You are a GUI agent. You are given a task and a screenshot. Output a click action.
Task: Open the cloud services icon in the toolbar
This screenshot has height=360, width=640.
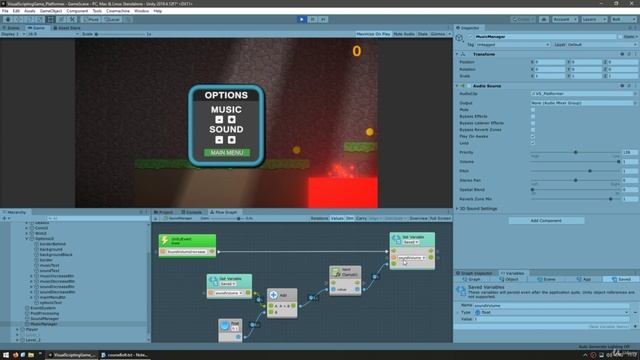544,19
